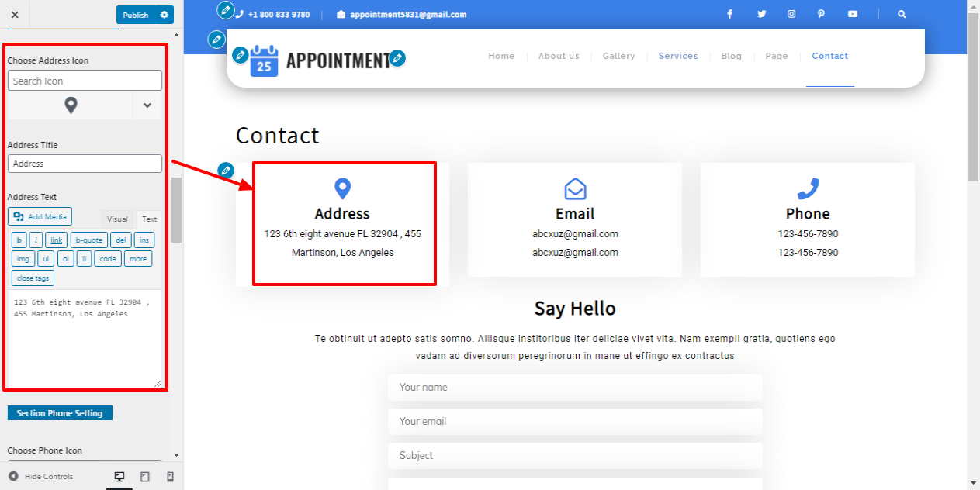Insert a blockquote with b-quote button
This screenshot has width=980, height=490.
tap(89, 240)
